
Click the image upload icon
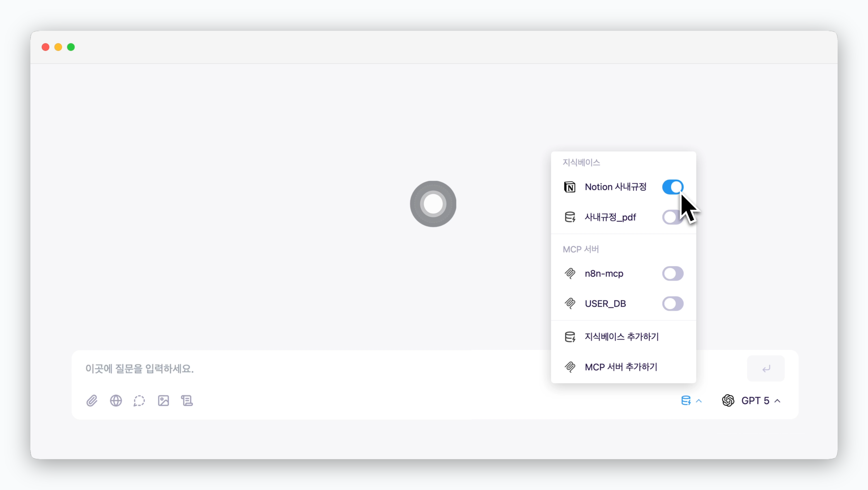(x=163, y=401)
